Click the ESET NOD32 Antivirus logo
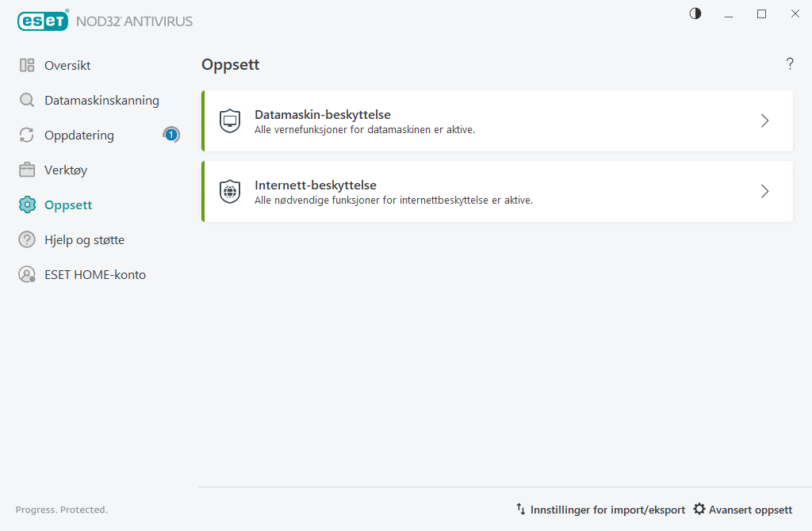The image size is (812, 531). pos(105,21)
